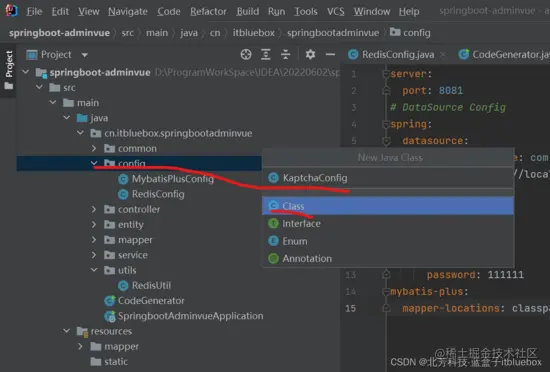This screenshot has width=550, height=372.
Task: Collapse the cn.itbluebox.springbootadminvue package
Action: pos(80,133)
